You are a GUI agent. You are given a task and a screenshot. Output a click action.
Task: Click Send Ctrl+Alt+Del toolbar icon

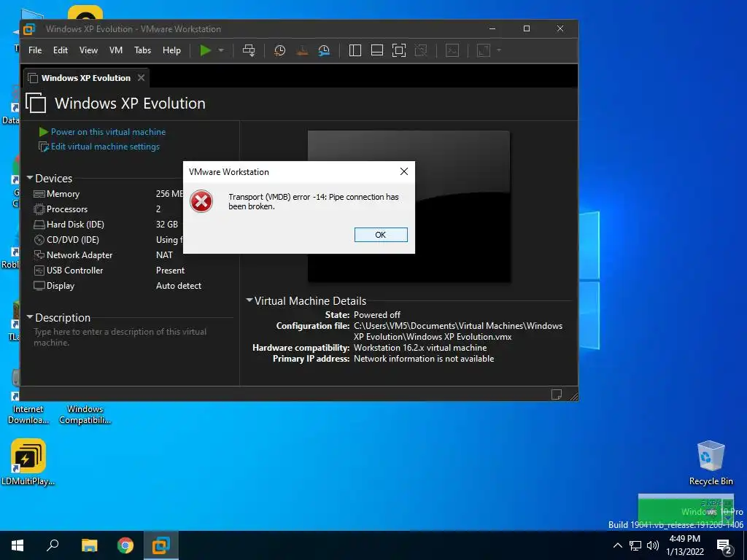pos(249,50)
